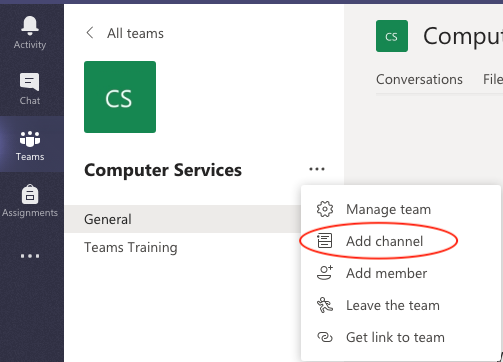The image size is (503, 362).
Task: Click the large CS team avatar
Action: click(x=120, y=97)
